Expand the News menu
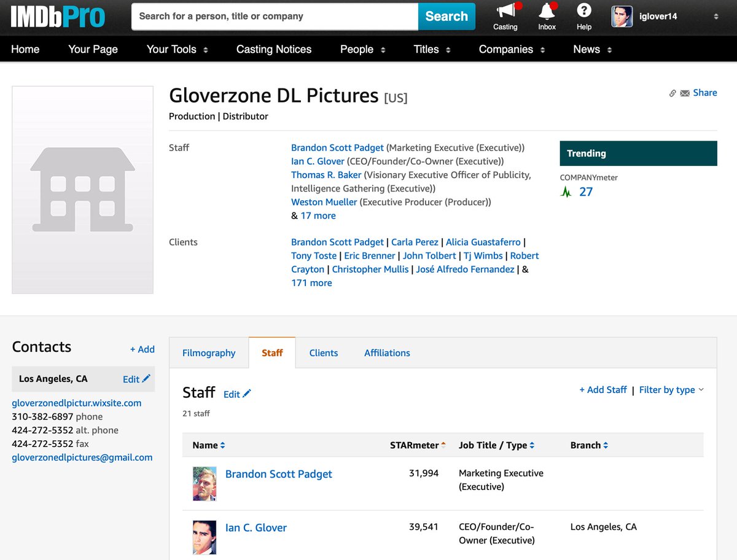 pos(593,49)
